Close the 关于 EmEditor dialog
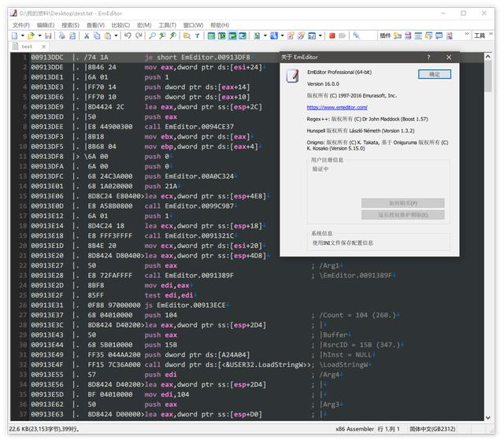504x444 pixels. (449, 57)
